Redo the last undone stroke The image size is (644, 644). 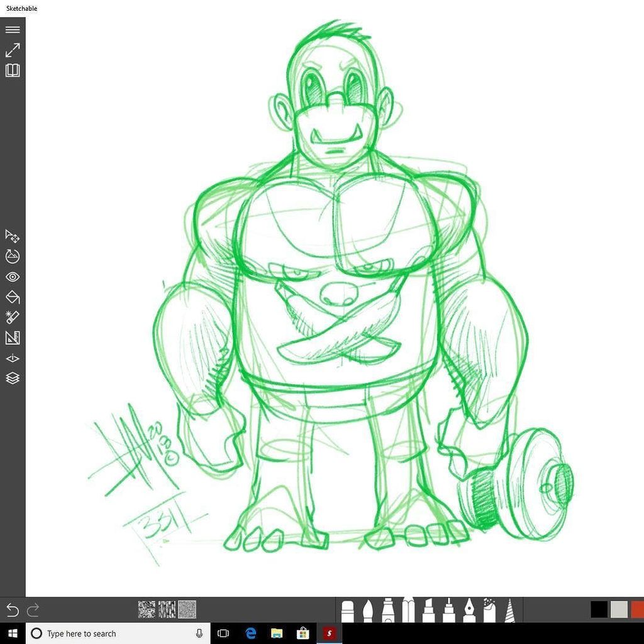(33, 610)
